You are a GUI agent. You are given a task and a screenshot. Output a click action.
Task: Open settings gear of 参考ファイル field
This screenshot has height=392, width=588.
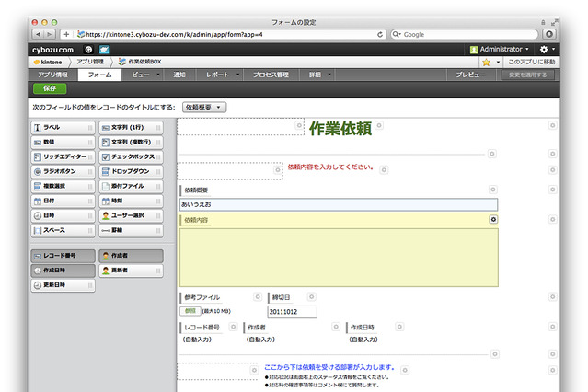point(258,296)
